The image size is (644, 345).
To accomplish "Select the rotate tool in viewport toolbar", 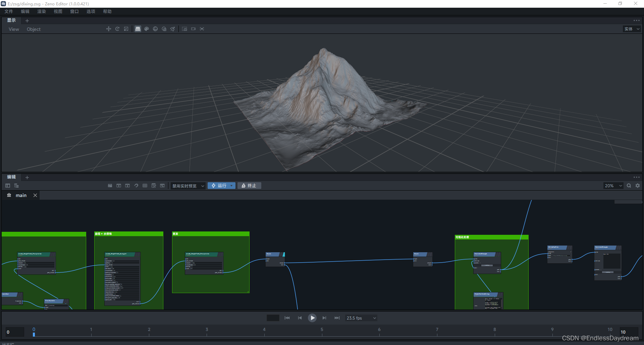I will click(x=117, y=29).
